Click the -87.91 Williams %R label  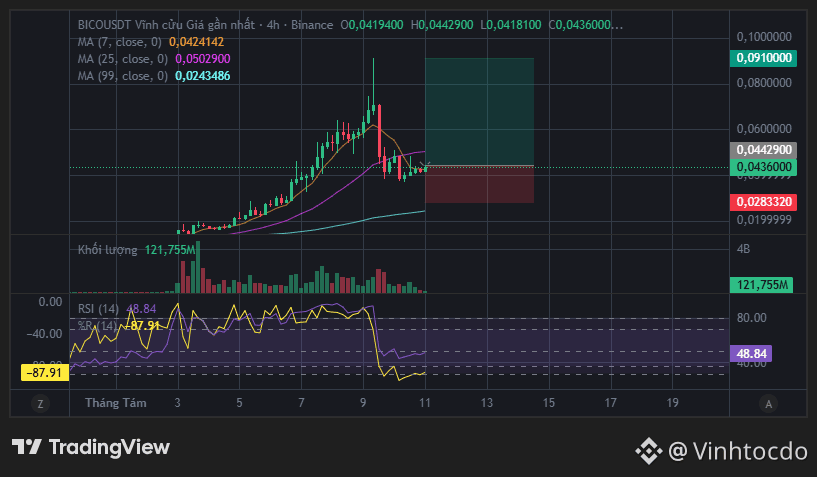pyautogui.click(x=45, y=373)
